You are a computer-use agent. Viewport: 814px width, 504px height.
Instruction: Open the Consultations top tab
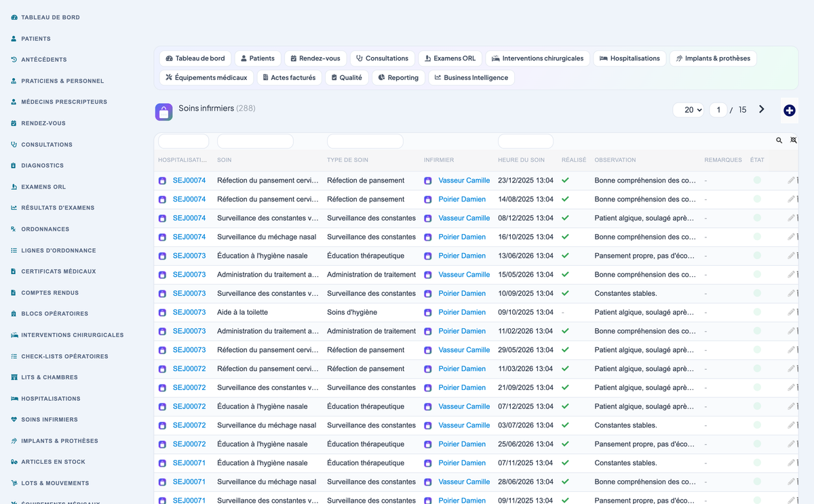[x=383, y=58]
